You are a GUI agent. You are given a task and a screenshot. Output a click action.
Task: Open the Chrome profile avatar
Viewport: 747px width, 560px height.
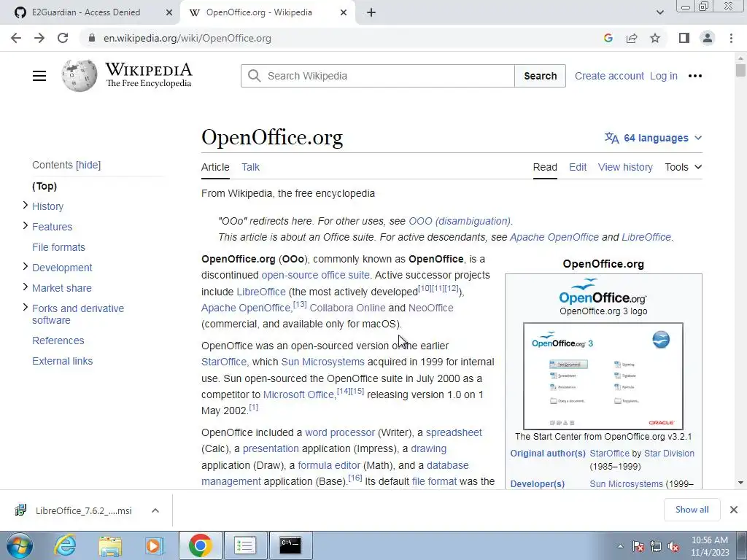[x=708, y=38]
